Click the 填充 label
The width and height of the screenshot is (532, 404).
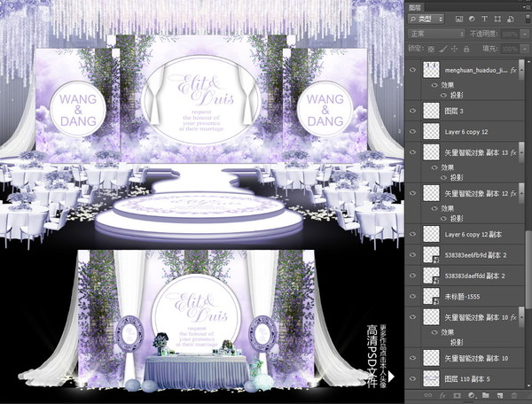[490, 49]
